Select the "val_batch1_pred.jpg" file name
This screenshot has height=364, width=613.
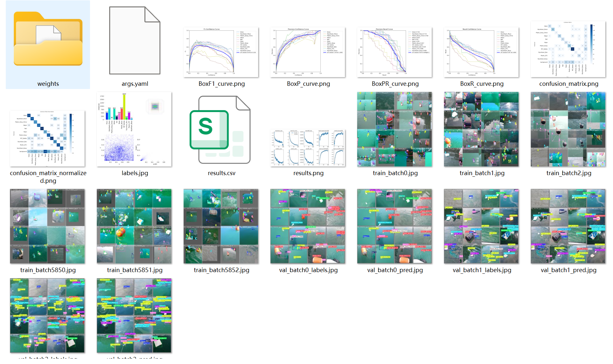(x=569, y=270)
